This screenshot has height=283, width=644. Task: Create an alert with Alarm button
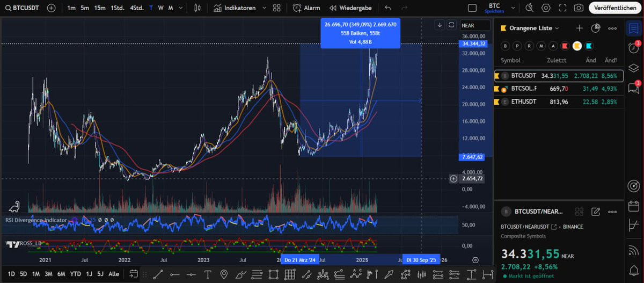tap(306, 8)
